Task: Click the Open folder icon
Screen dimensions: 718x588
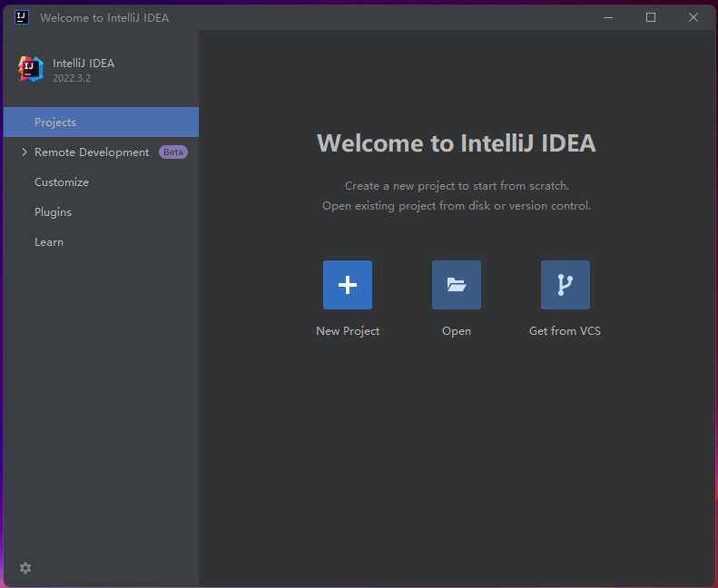Action: pyautogui.click(x=457, y=285)
